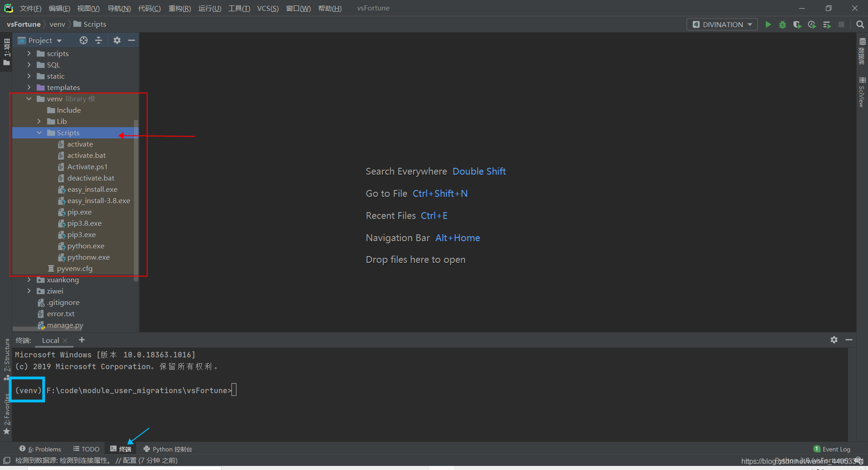This screenshot has height=470, width=868.
Task: Minimize the terminal panel with minus icon
Action: (849, 340)
